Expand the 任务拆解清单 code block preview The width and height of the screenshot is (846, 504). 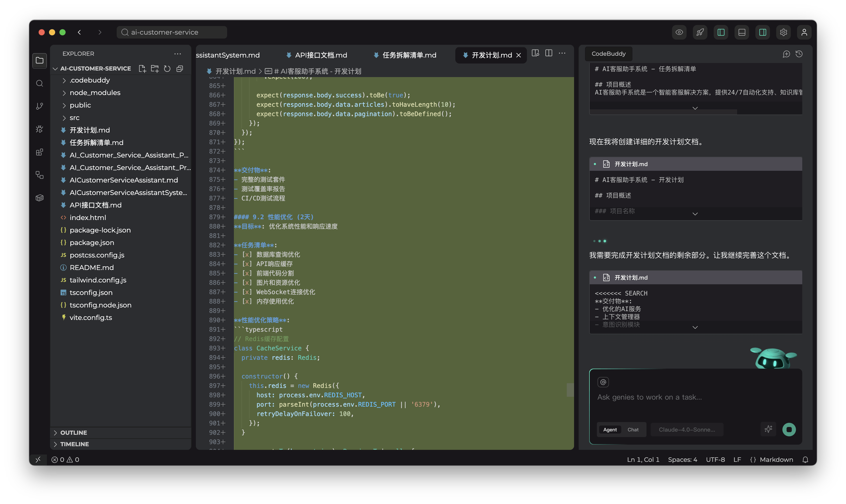[695, 108]
